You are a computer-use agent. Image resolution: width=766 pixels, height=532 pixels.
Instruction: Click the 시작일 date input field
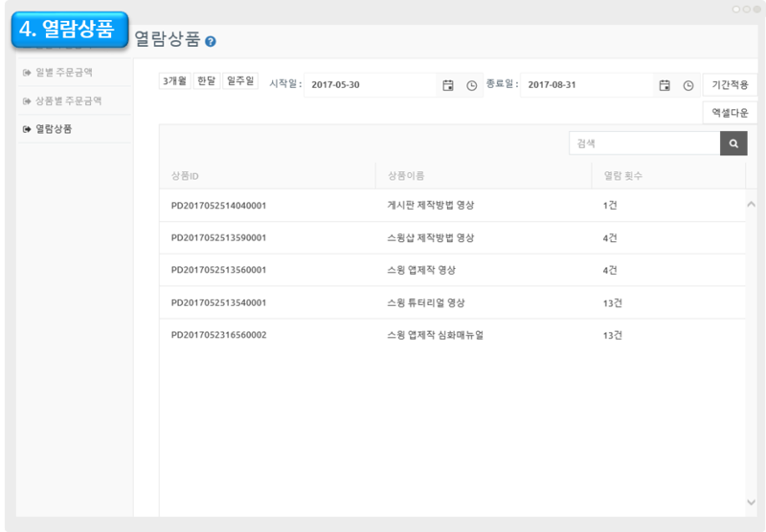(x=370, y=85)
